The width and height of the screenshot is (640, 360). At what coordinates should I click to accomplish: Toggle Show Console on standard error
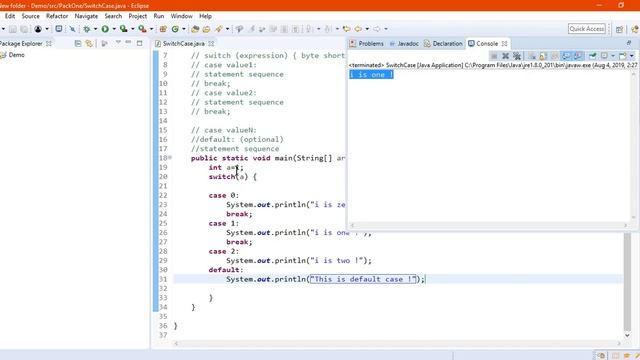pyautogui.click(x=578, y=56)
